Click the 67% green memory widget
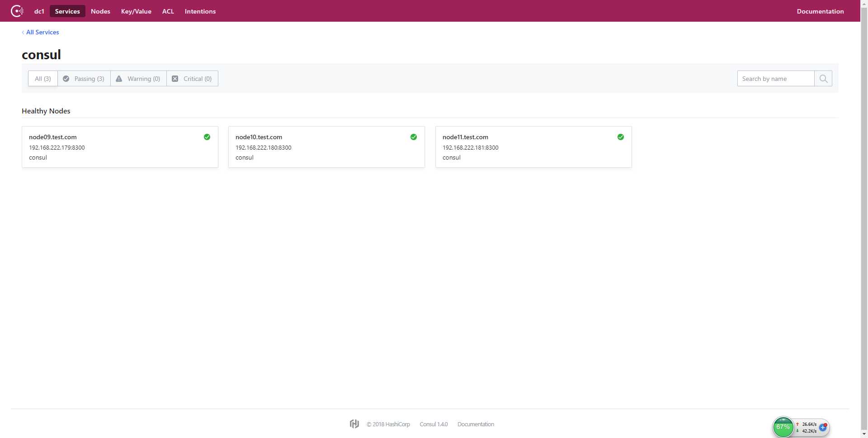This screenshot has height=438, width=868. [783, 427]
